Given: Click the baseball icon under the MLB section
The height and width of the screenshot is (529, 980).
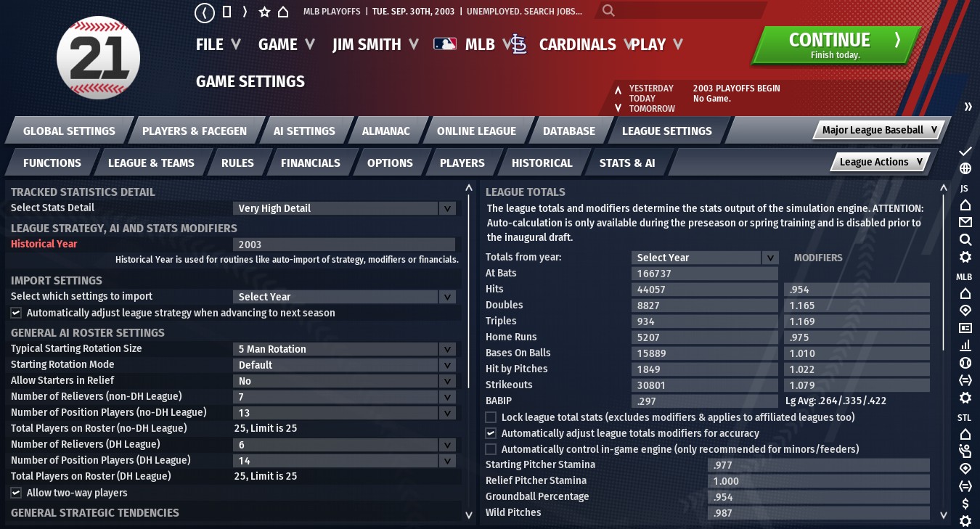Looking at the screenshot, I should click(965, 363).
